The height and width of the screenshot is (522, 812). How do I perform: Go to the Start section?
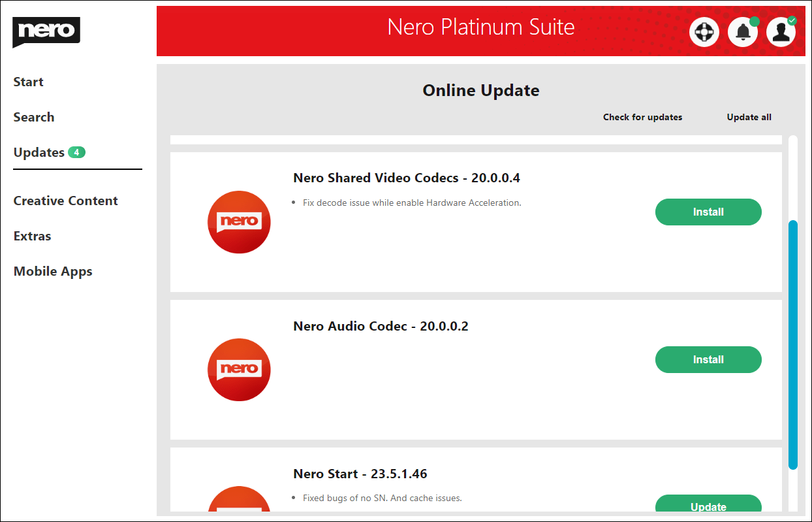click(29, 82)
